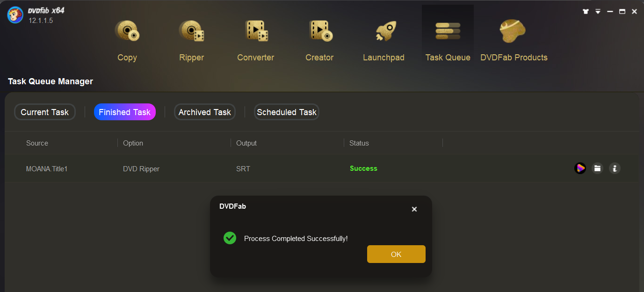Screen dimensions: 644x292
Task: Click the version number 12.1.1.5
Action: 41,21
